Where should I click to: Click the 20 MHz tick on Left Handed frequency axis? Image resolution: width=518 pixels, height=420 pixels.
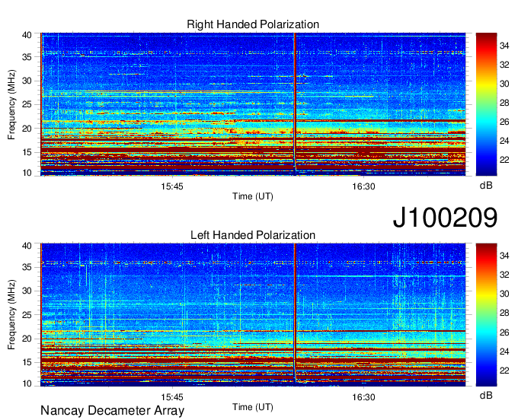(x=27, y=339)
